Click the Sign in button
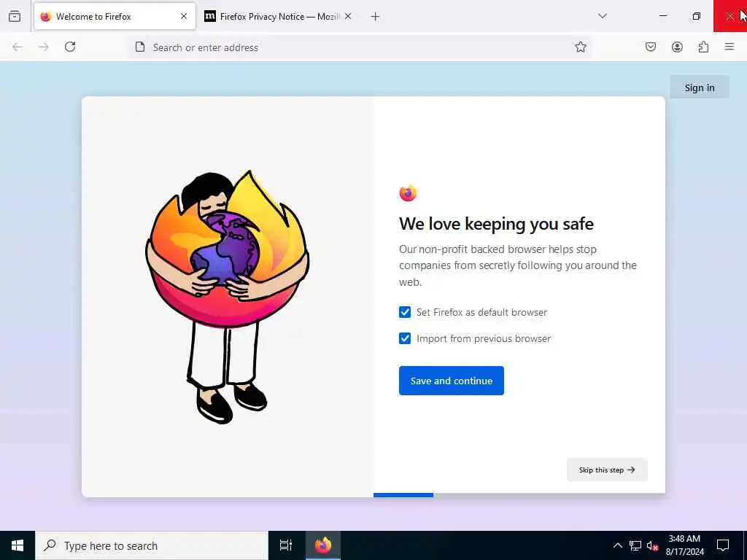The height and width of the screenshot is (560, 747). [700, 87]
